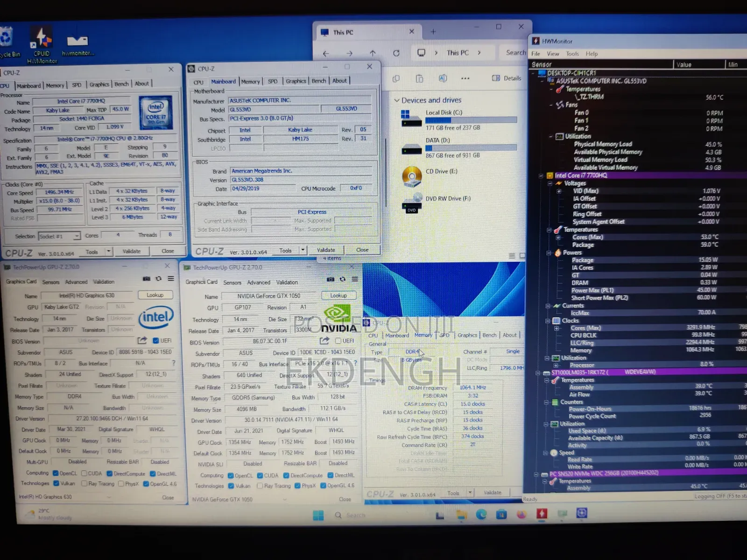747x560 pixels.
Task: Select the Local Disk (C:) drive
Action: coord(458,120)
